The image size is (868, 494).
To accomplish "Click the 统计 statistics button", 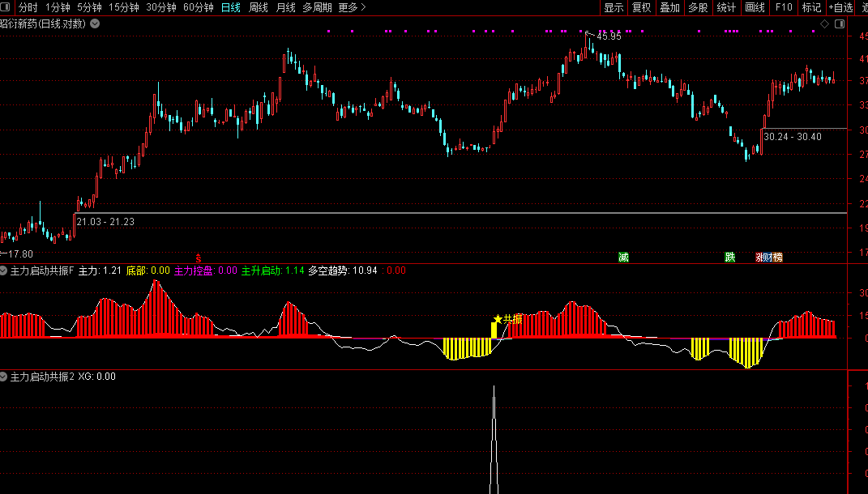I will tap(726, 7).
